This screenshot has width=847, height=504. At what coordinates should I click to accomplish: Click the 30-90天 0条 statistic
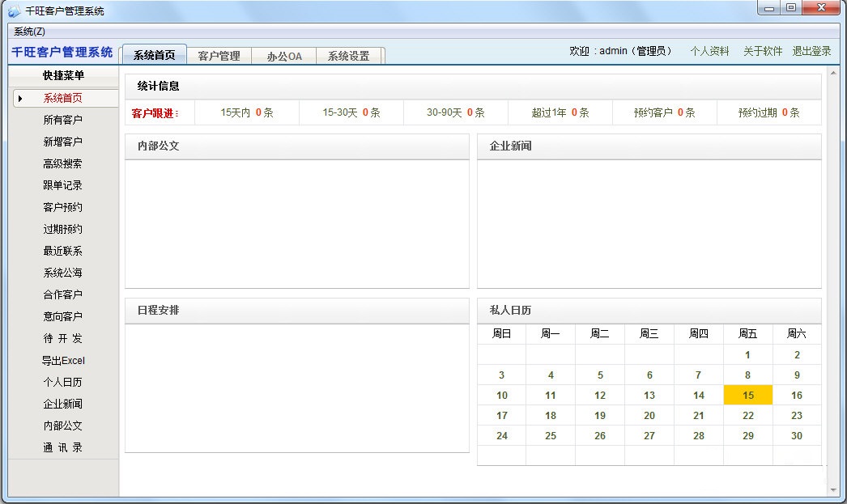(455, 112)
